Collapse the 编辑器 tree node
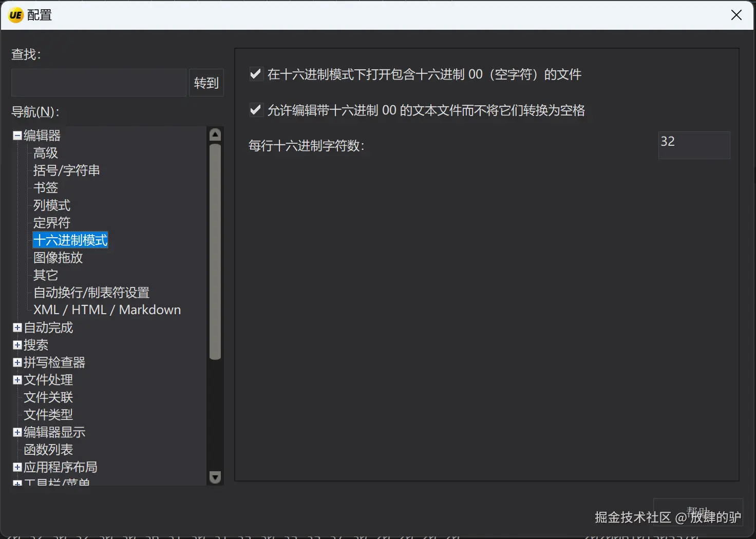Viewport: 756px width, 539px height. [17, 136]
